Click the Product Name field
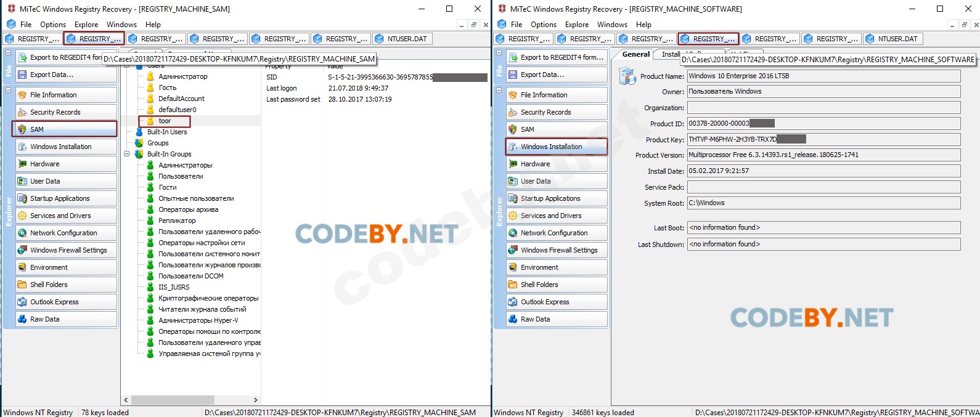Viewport: 980px width, 417px height. pyautogui.click(x=823, y=76)
